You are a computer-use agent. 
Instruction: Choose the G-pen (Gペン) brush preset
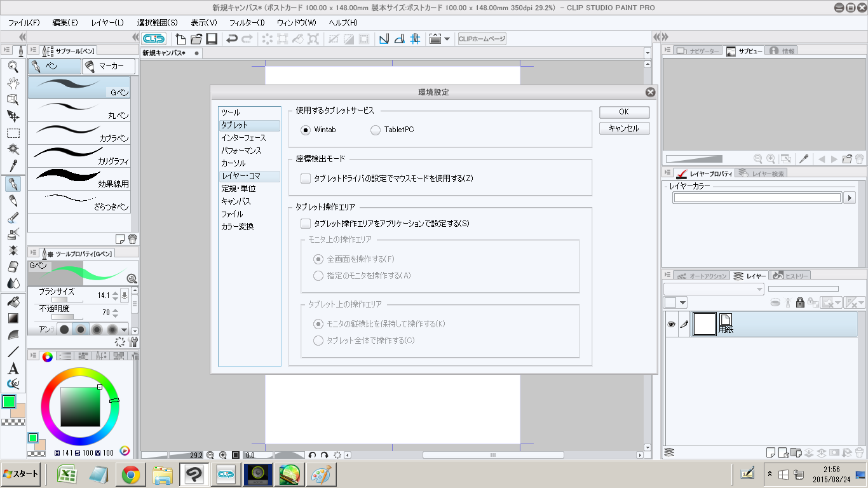[x=79, y=88]
